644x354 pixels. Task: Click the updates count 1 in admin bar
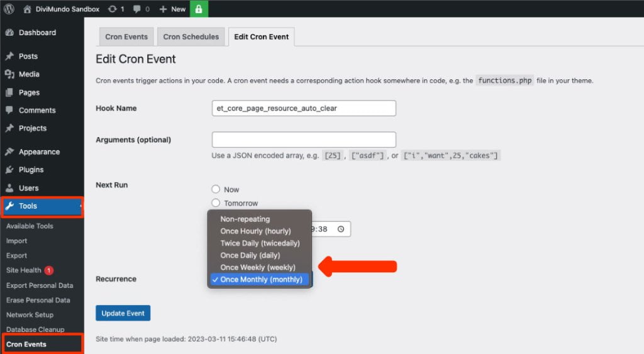click(x=122, y=9)
